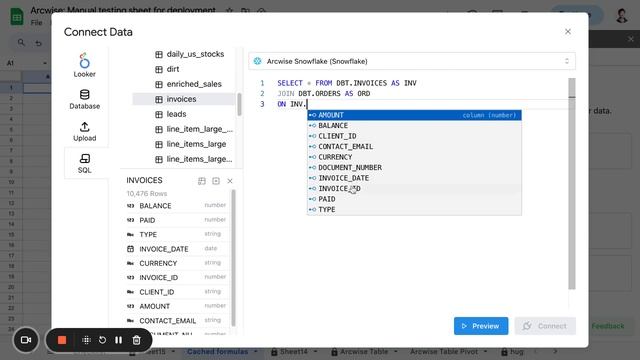Restart the screen recording
Image resolution: width=640 pixels, height=360 pixels.
point(102,340)
